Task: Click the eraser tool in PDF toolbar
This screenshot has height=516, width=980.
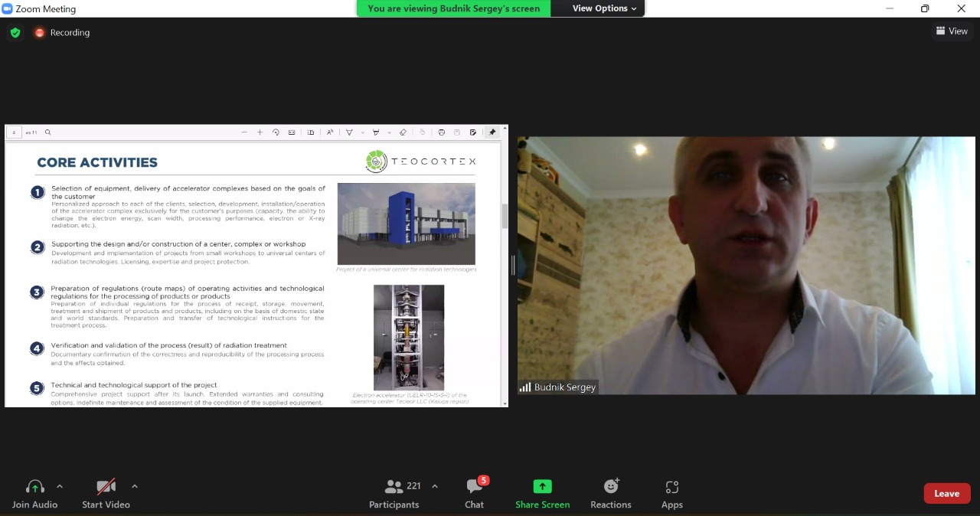Action: coord(403,132)
